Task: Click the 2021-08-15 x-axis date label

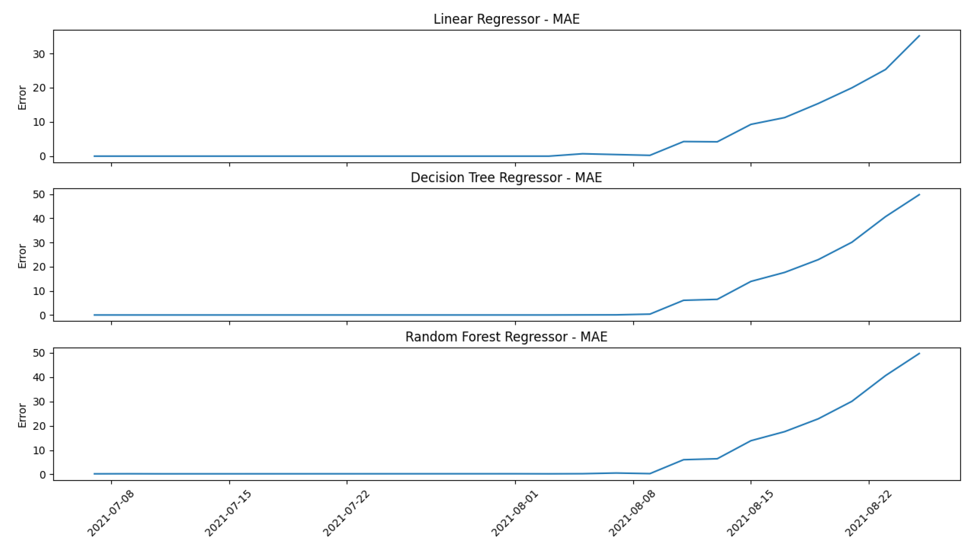Action: [750, 513]
